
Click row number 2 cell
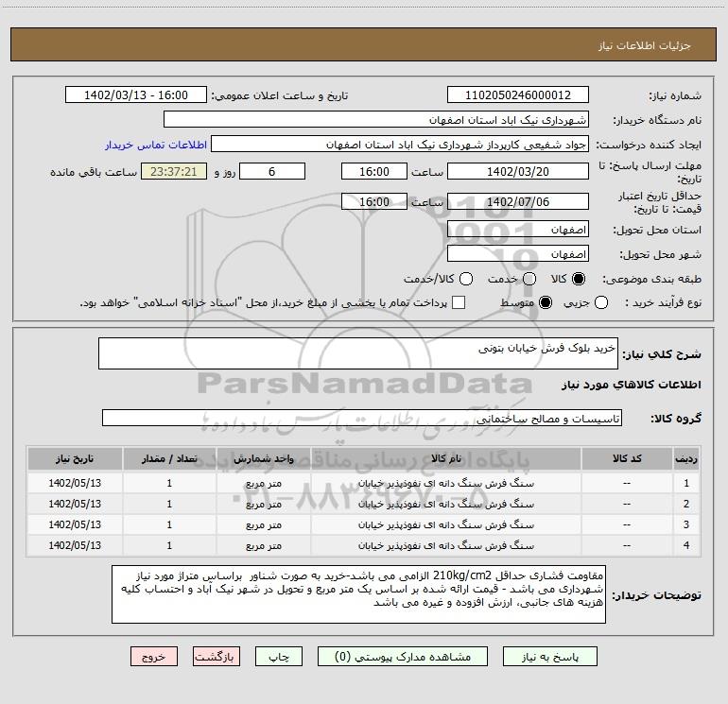point(686,504)
